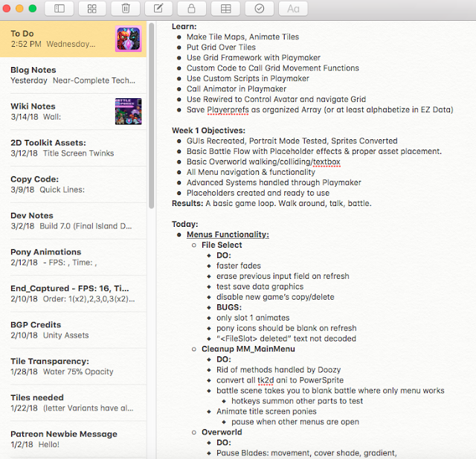Make a checklist with the checkmark icon
The image size is (476, 459).
coord(260,8)
